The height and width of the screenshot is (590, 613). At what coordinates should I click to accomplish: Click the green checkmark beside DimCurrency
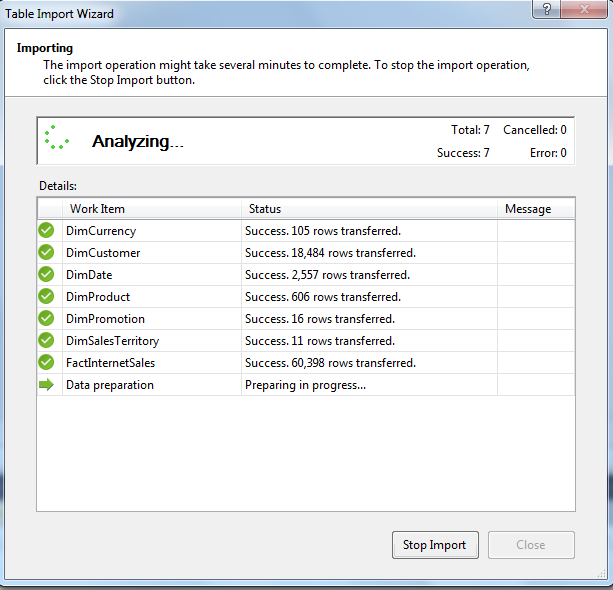coord(46,231)
